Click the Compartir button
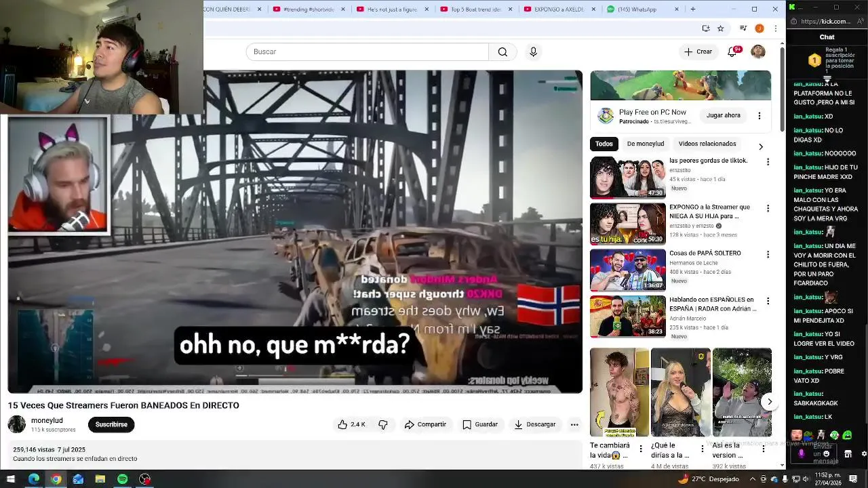This screenshot has height=488, width=868. pyautogui.click(x=425, y=424)
